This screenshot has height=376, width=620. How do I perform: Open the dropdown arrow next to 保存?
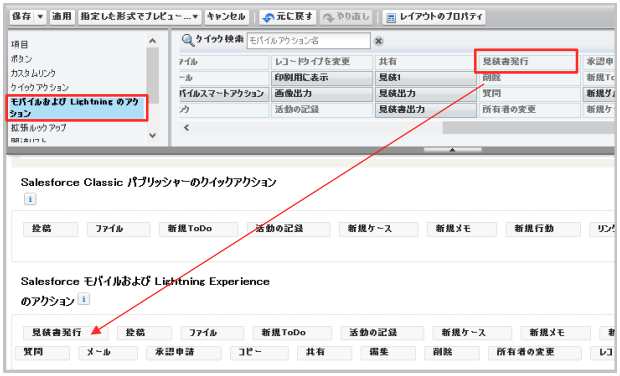click(x=40, y=17)
